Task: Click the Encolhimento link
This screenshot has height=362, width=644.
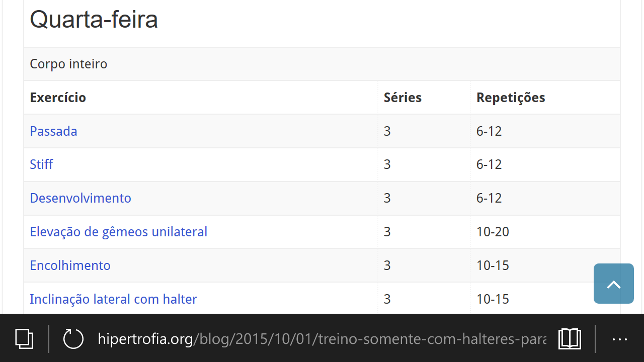Action: click(70, 265)
